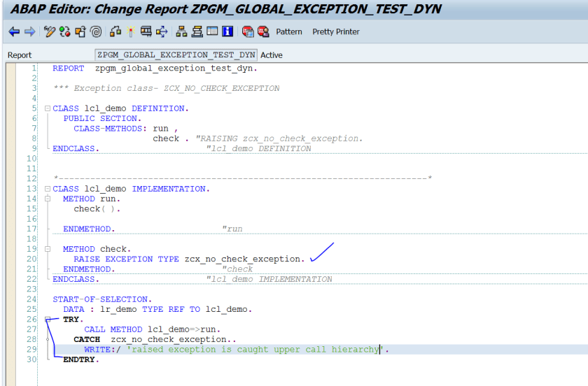
Task: Click 'DATA' keyword on line 25
Action: pos(73,309)
